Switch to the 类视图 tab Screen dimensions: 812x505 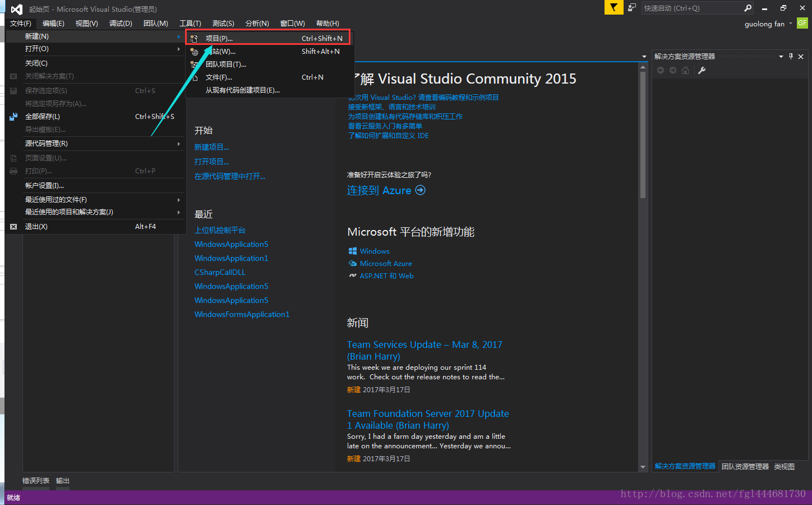point(785,466)
